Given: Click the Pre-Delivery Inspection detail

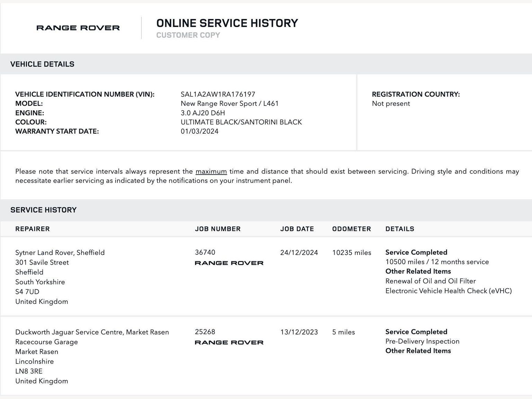Looking at the screenshot, I should click(422, 341).
